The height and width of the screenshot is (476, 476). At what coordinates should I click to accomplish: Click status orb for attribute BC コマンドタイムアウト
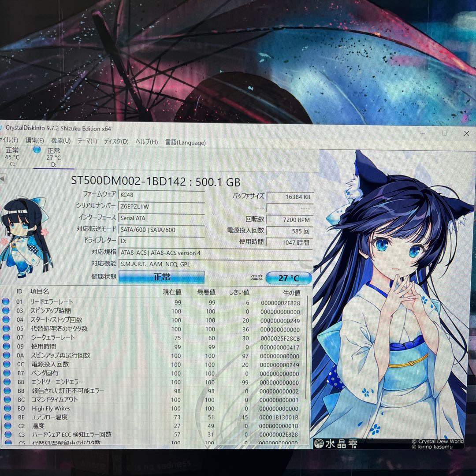click(x=7, y=399)
